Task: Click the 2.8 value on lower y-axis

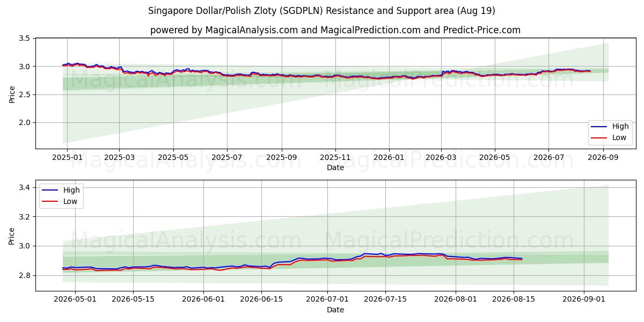Action: [24, 275]
